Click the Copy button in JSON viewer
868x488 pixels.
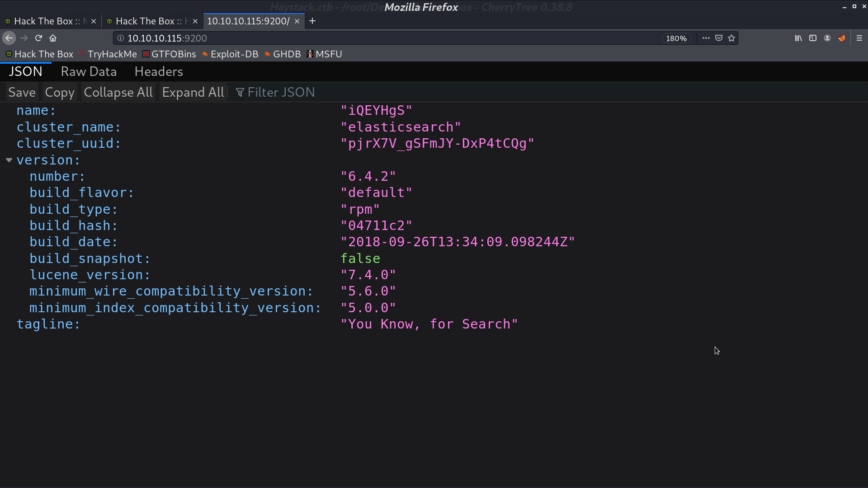pos(60,92)
